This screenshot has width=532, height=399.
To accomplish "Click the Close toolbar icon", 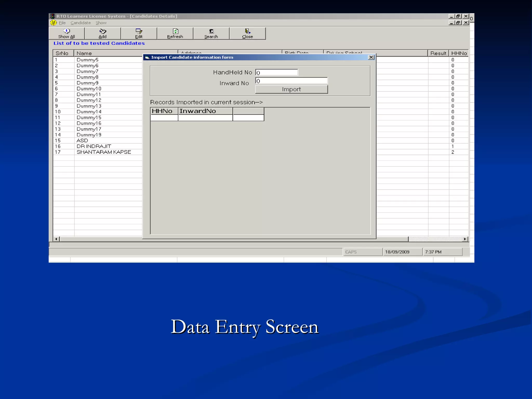I will click(247, 31).
